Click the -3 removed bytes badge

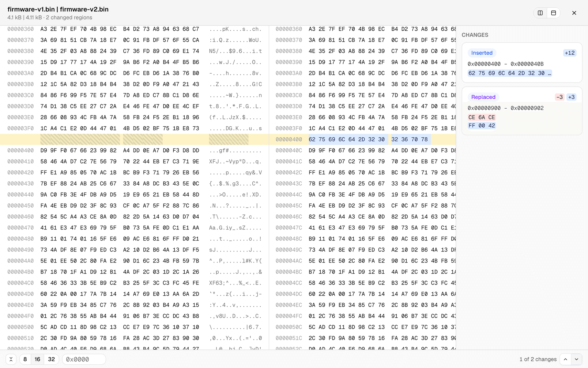pos(560,97)
